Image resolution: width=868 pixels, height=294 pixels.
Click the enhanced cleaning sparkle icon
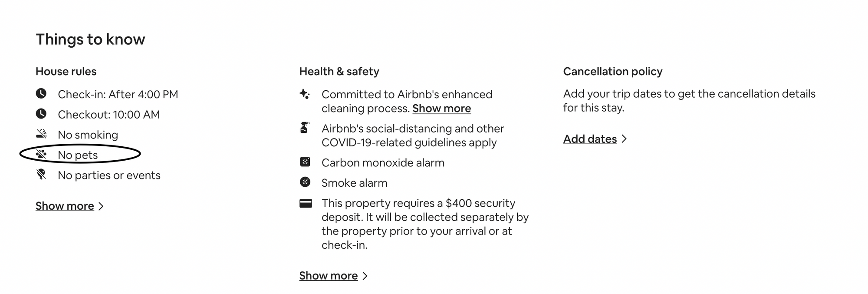tap(305, 93)
